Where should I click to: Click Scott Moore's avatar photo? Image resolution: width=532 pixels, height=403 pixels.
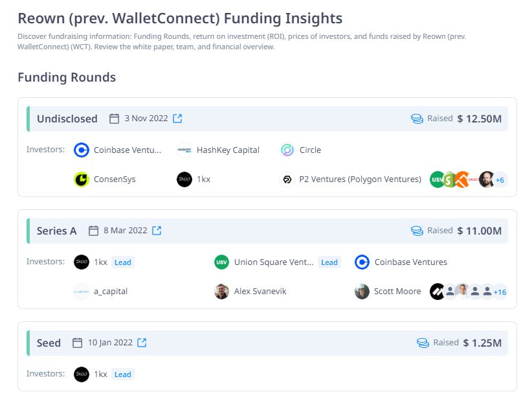click(362, 292)
